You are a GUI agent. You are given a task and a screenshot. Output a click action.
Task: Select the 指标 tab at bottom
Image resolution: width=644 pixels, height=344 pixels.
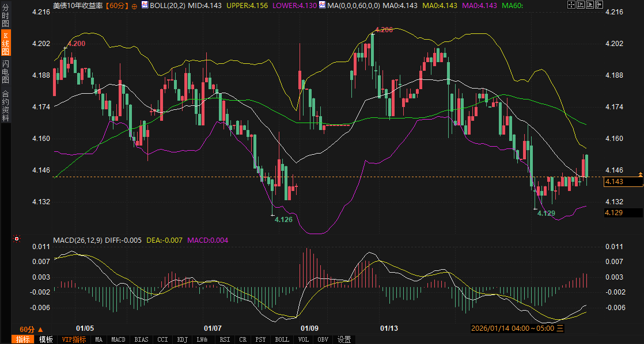click(x=23, y=339)
